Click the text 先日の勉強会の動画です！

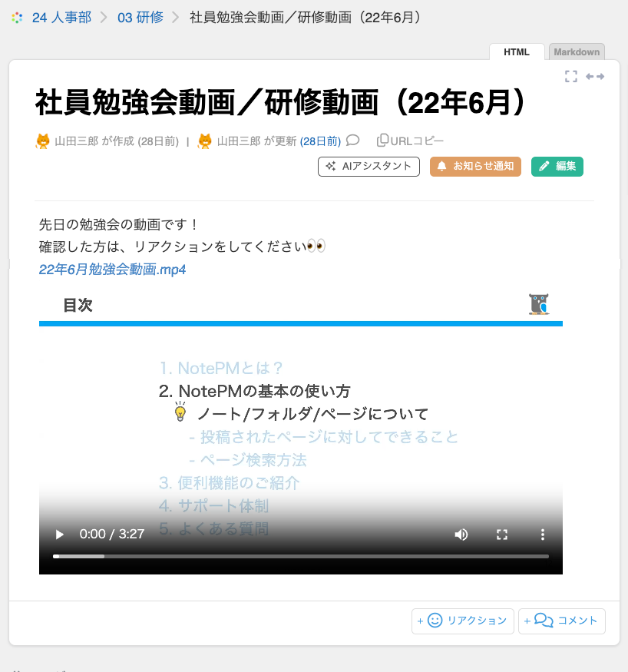pyautogui.click(x=119, y=224)
